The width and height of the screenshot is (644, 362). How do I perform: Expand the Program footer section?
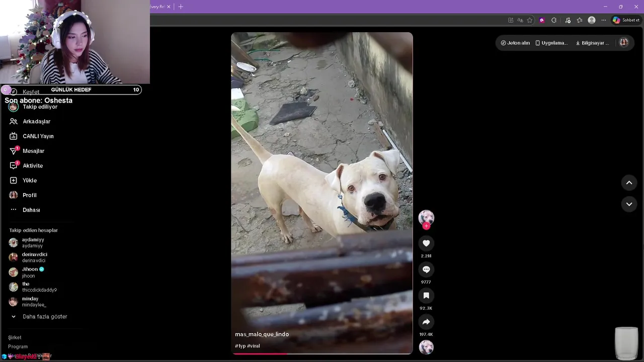pyautogui.click(x=18, y=346)
